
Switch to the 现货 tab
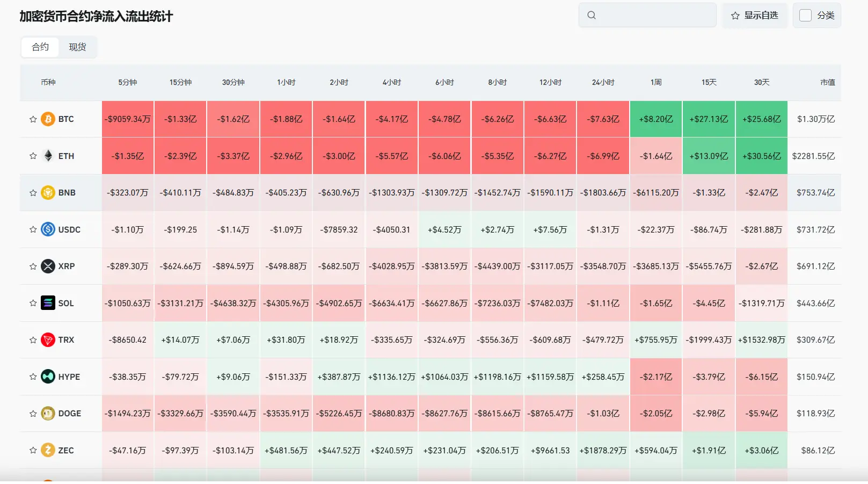(x=77, y=47)
